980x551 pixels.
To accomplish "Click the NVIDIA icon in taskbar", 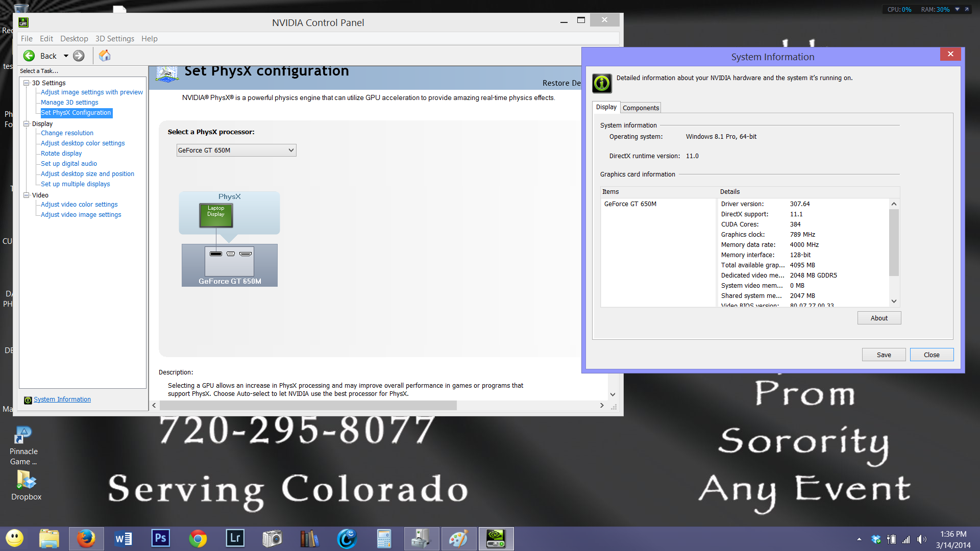I will [496, 539].
